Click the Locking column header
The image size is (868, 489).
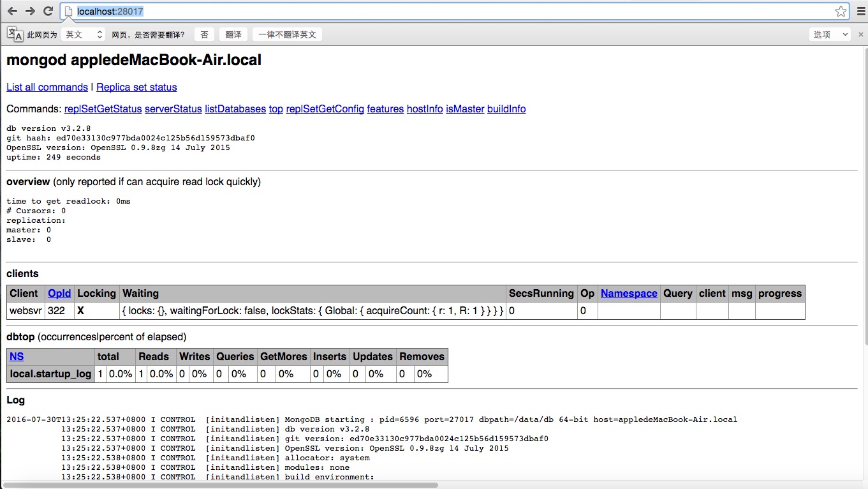(x=96, y=294)
